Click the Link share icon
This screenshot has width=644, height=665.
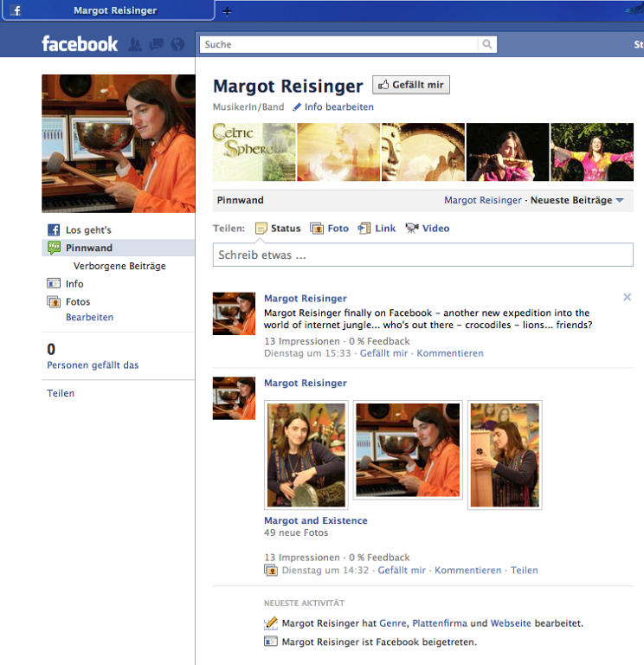coord(364,229)
